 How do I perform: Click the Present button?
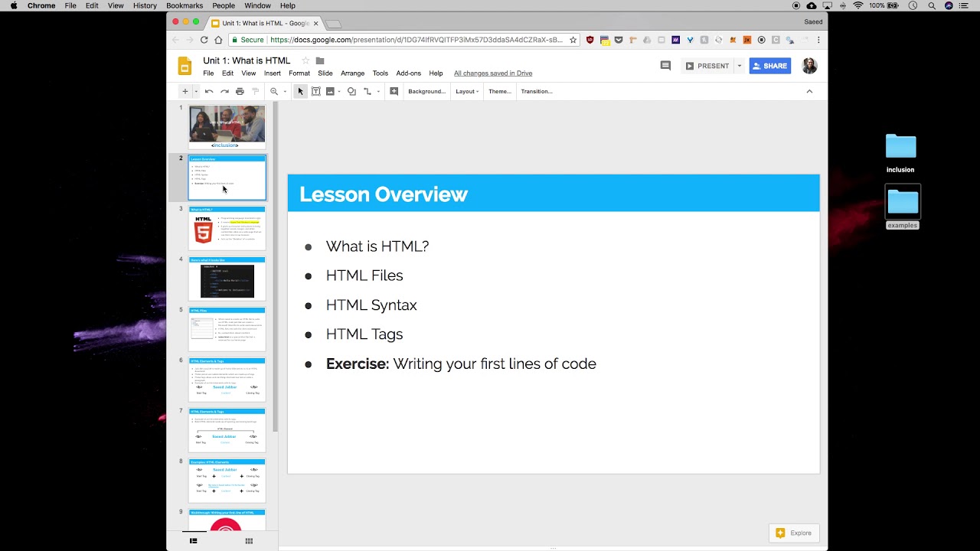[707, 66]
